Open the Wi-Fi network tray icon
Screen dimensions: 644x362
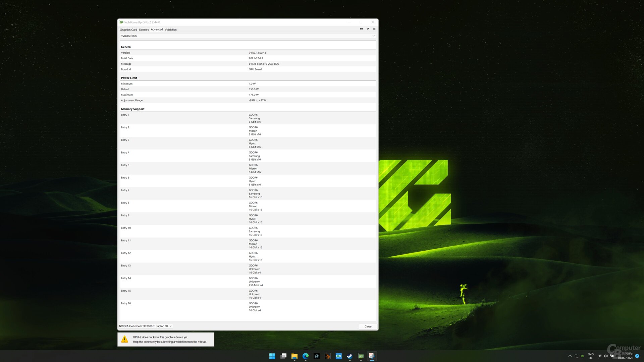point(600,356)
